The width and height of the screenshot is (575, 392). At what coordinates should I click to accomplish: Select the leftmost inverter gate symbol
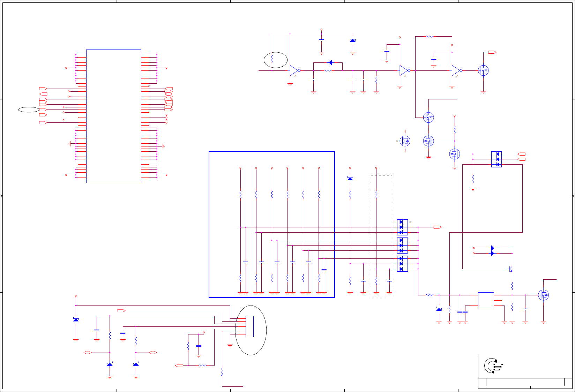(x=295, y=70)
